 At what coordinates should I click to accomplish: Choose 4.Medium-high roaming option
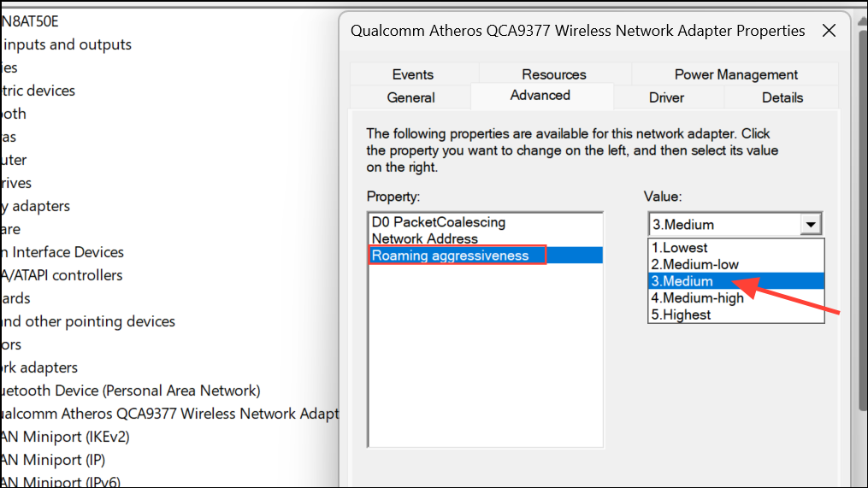pyautogui.click(x=697, y=298)
